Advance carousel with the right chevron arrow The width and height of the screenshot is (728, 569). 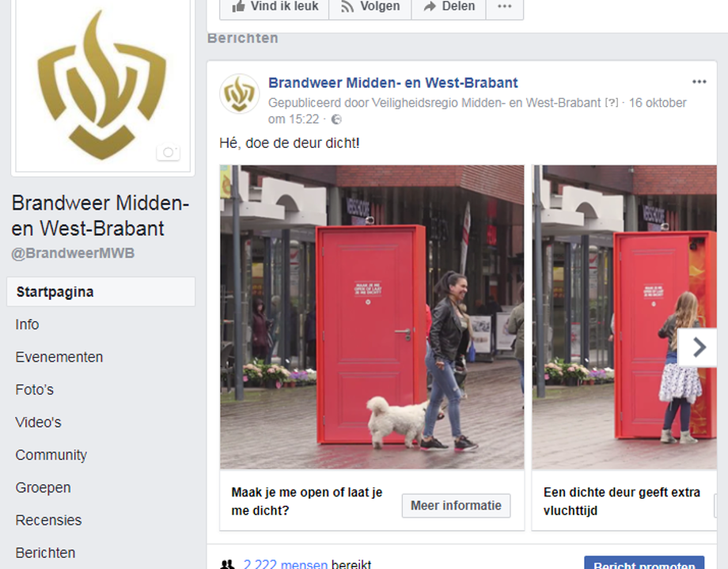700,347
